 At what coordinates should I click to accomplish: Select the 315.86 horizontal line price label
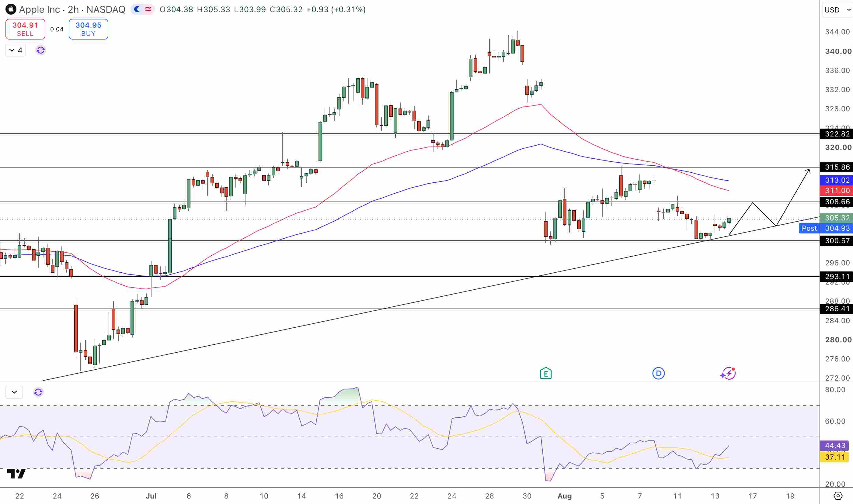point(837,167)
